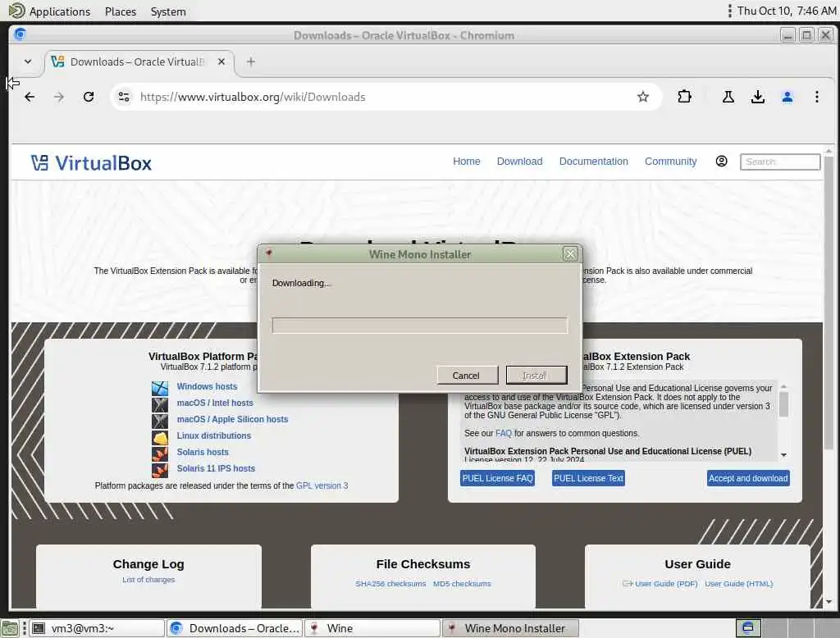Open the SHA256 checksums link
840x638 pixels.
[390, 584]
